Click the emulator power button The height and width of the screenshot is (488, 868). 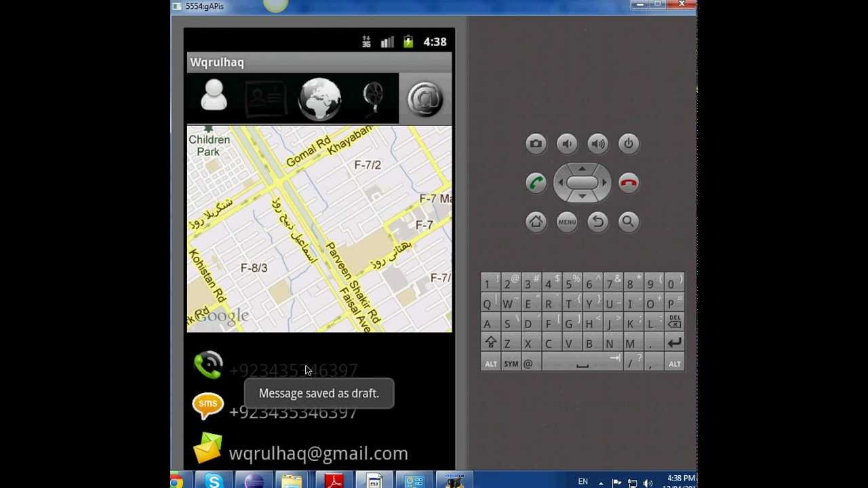pyautogui.click(x=629, y=144)
